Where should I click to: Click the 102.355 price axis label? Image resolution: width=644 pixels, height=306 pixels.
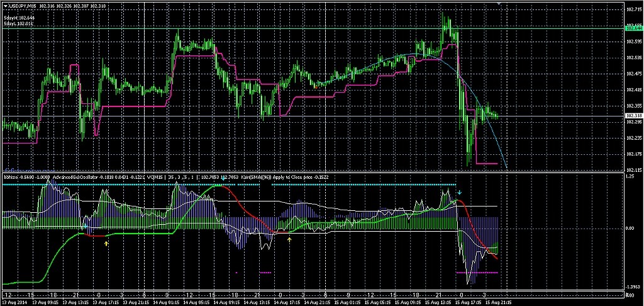[634, 105]
